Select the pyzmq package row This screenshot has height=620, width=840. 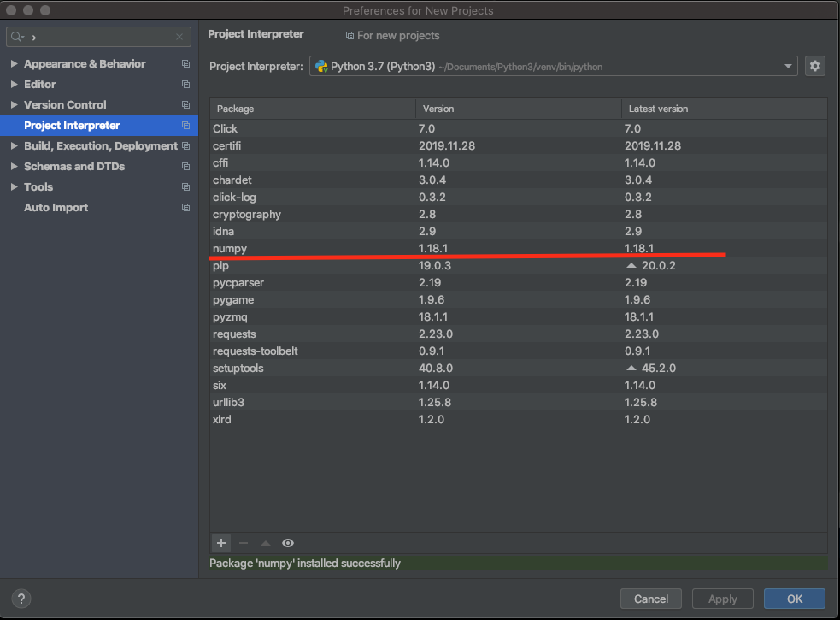pos(519,317)
